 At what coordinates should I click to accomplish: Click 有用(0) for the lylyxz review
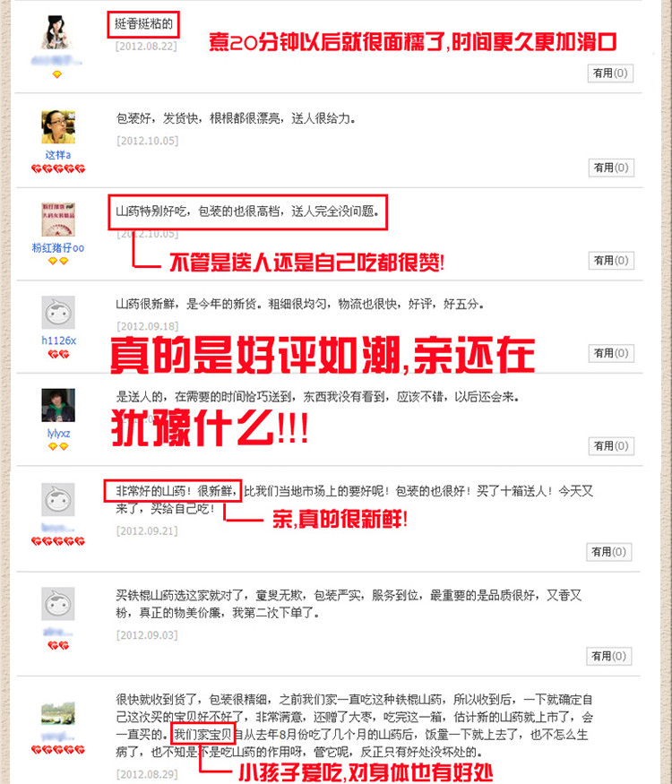pyautogui.click(x=611, y=446)
